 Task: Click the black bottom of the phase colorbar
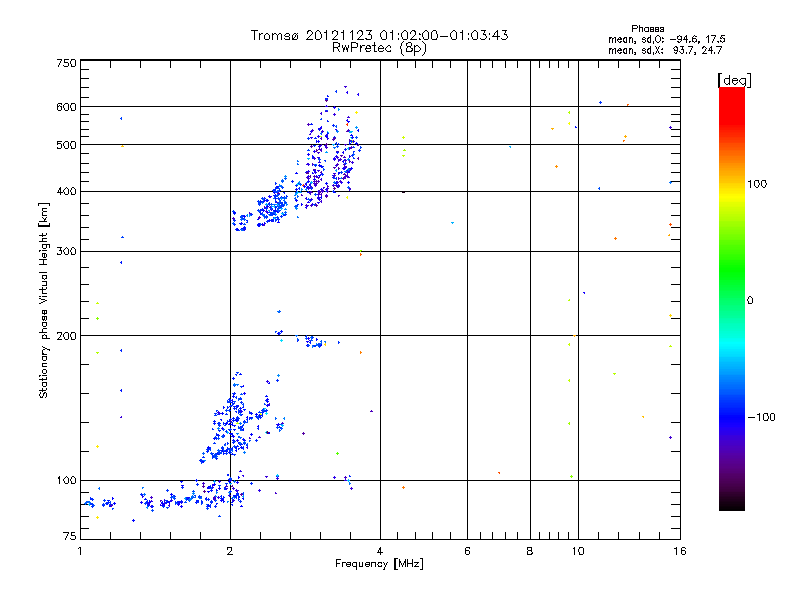pyautogui.click(x=732, y=503)
